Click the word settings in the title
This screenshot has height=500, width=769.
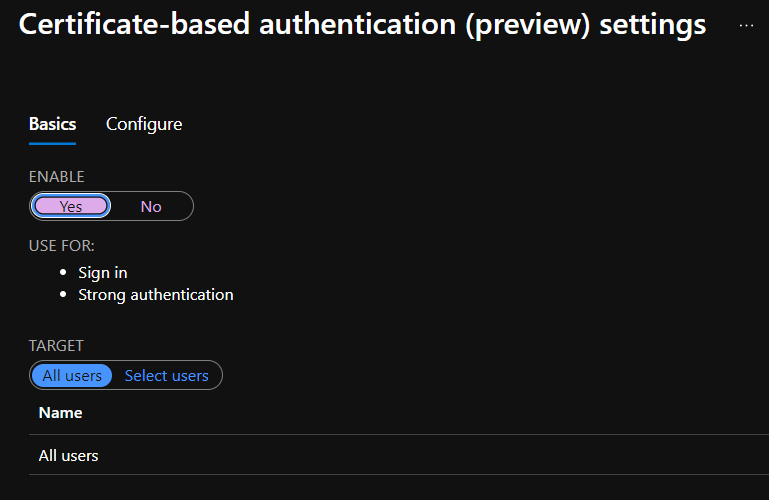(652, 26)
